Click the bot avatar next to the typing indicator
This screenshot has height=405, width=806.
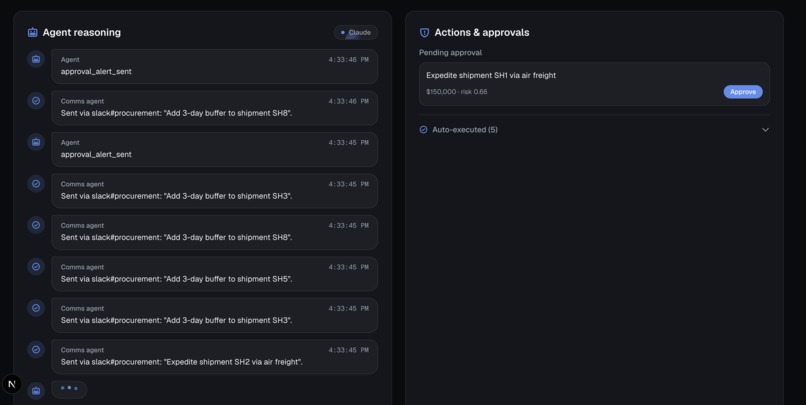36,391
